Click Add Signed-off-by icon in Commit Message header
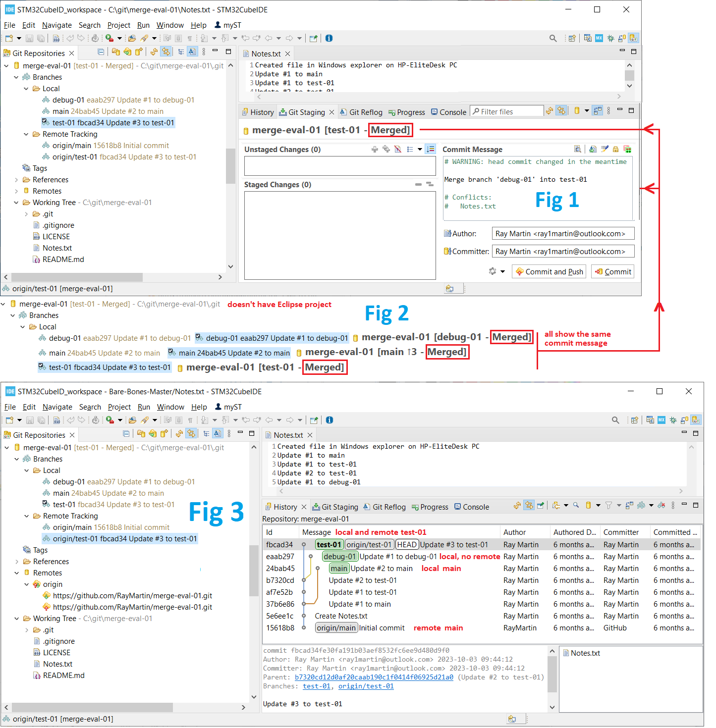716x728 pixels. click(604, 149)
